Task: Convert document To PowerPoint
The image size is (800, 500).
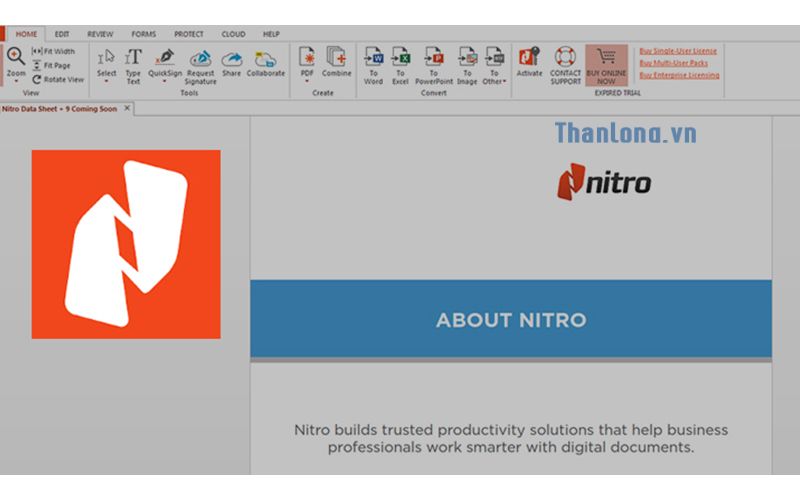Action: (x=434, y=64)
